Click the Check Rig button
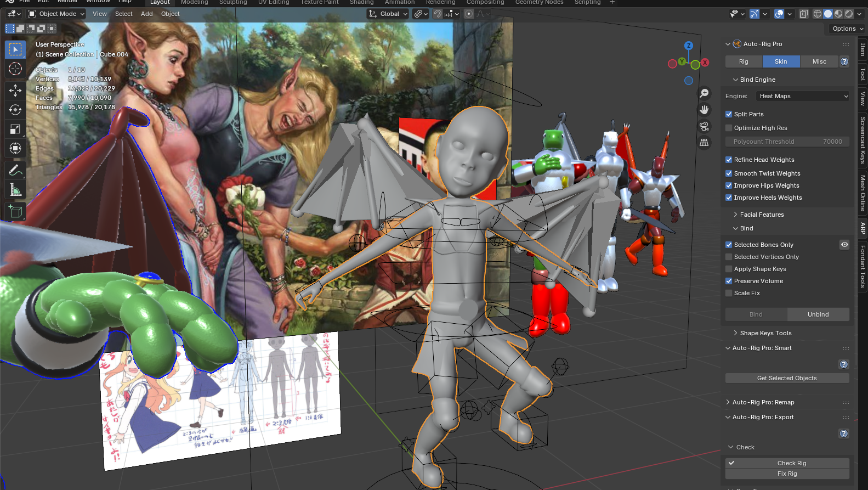868x490 pixels. click(x=787, y=463)
